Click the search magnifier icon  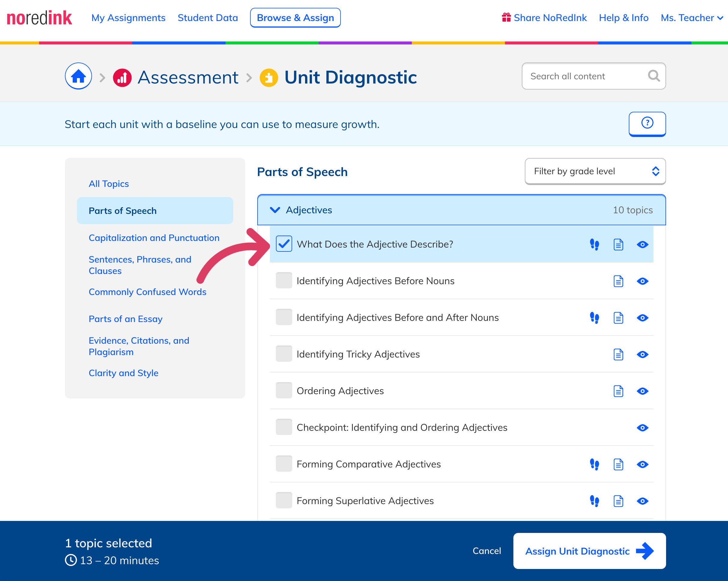(x=654, y=76)
